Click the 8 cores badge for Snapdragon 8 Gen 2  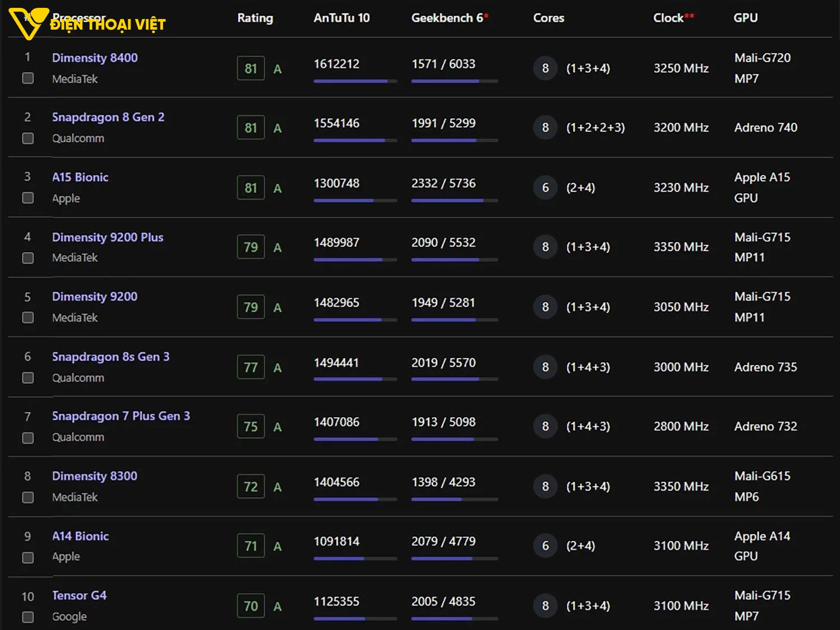[545, 128]
